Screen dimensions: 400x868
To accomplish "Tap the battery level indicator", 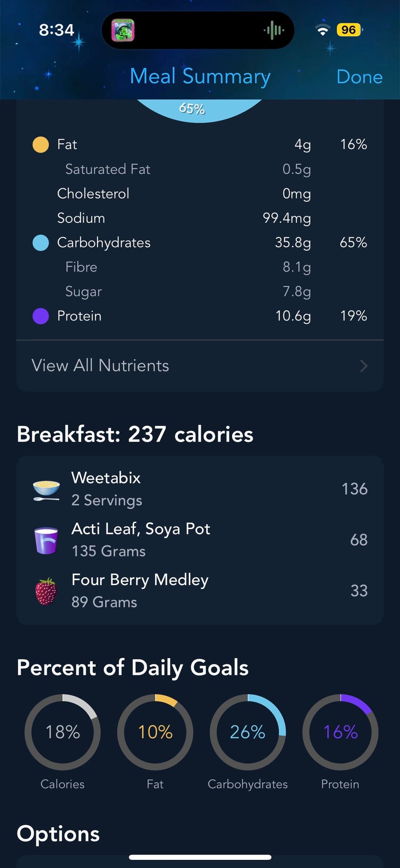I will pos(349,30).
